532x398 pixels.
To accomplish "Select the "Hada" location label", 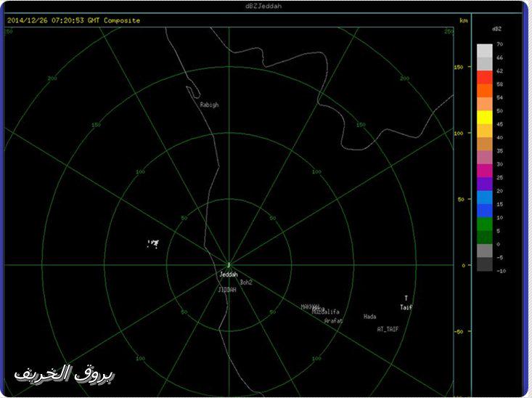I will [370, 317].
